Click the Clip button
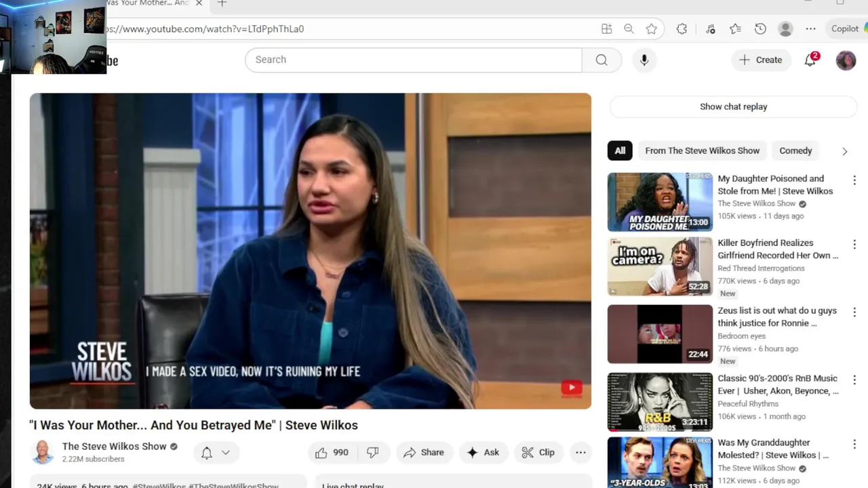 tap(538, 453)
